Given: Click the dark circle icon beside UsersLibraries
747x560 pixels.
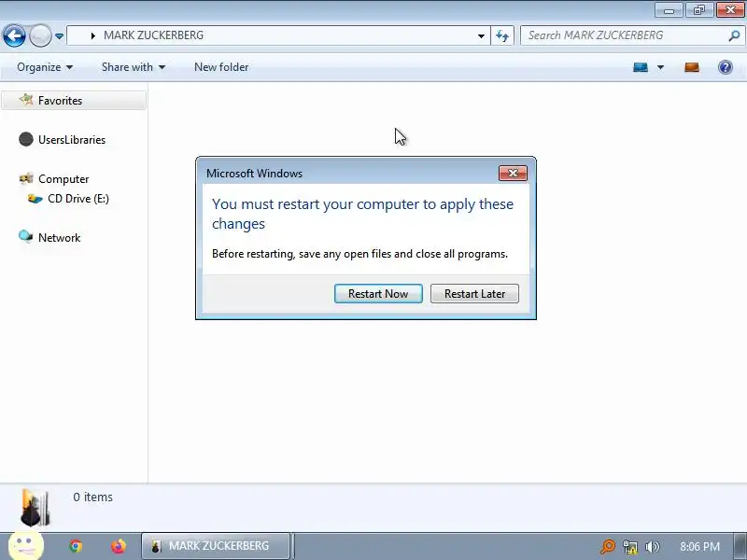Looking at the screenshot, I should click(26, 139).
